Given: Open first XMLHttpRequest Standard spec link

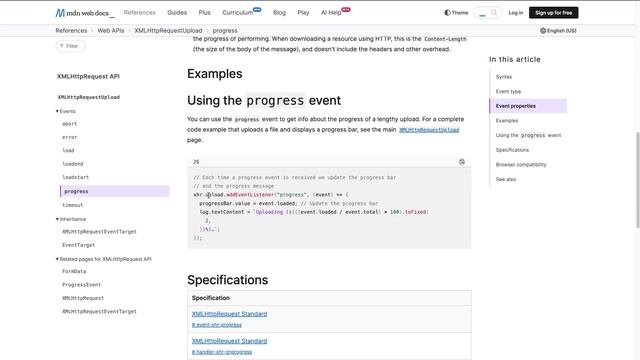Looking at the screenshot, I should pos(229,314).
